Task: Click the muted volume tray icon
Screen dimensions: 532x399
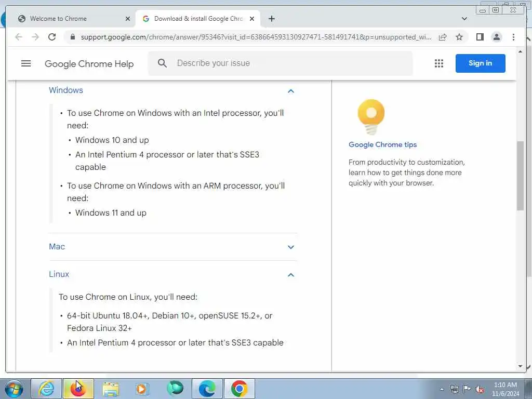Action: coord(480,390)
